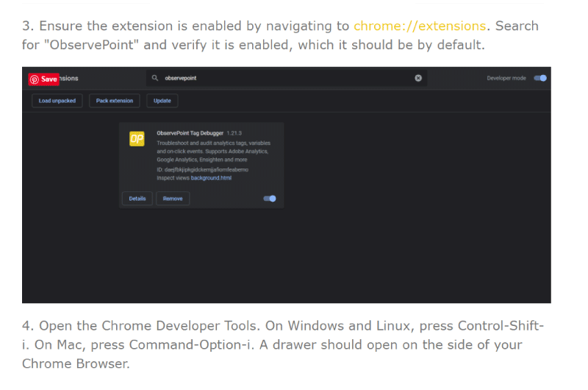588x390 pixels.
Task: Open the background.html inspect view link
Action: pos(211,178)
